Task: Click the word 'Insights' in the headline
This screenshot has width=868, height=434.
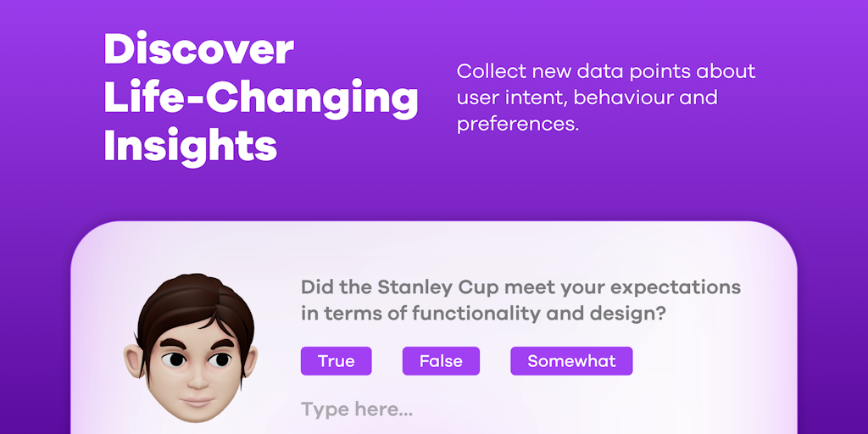Action: (x=190, y=146)
